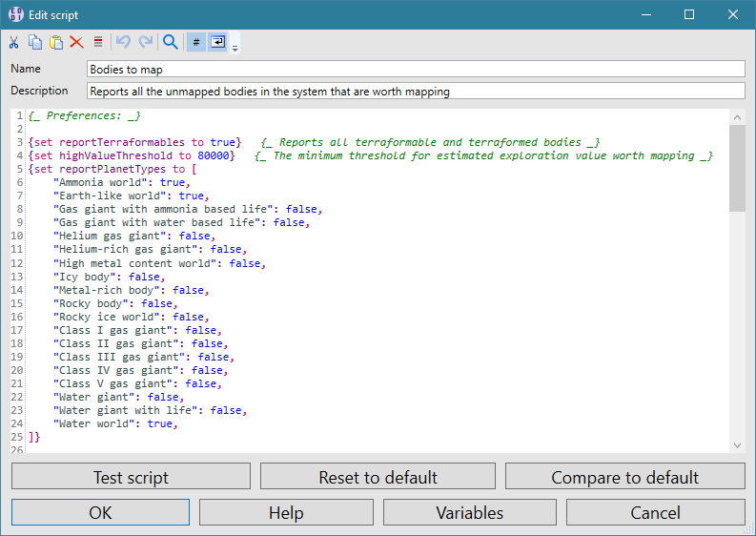Image resolution: width=756 pixels, height=536 pixels.
Task: Click the Name field "Bodies to map"
Action: pos(416,69)
